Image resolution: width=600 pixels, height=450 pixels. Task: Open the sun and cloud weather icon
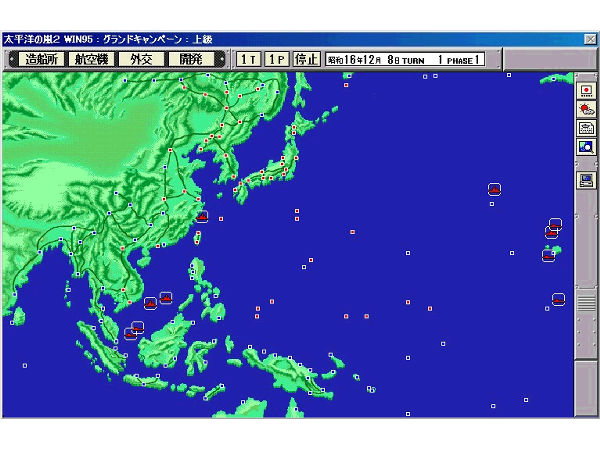(586, 109)
